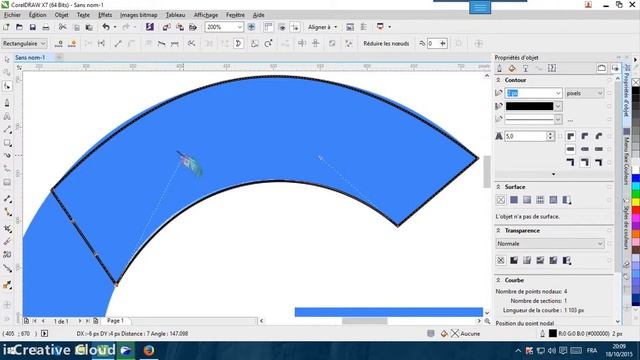Screen dimensions: 640x360
Task: Click the Firefox icon in the taskbar
Action: (149, 350)
